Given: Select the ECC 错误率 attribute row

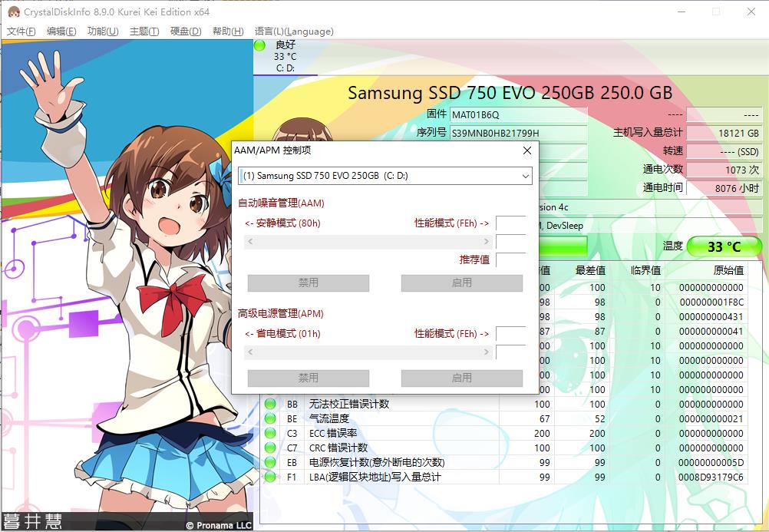Looking at the screenshot, I should point(503,434).
